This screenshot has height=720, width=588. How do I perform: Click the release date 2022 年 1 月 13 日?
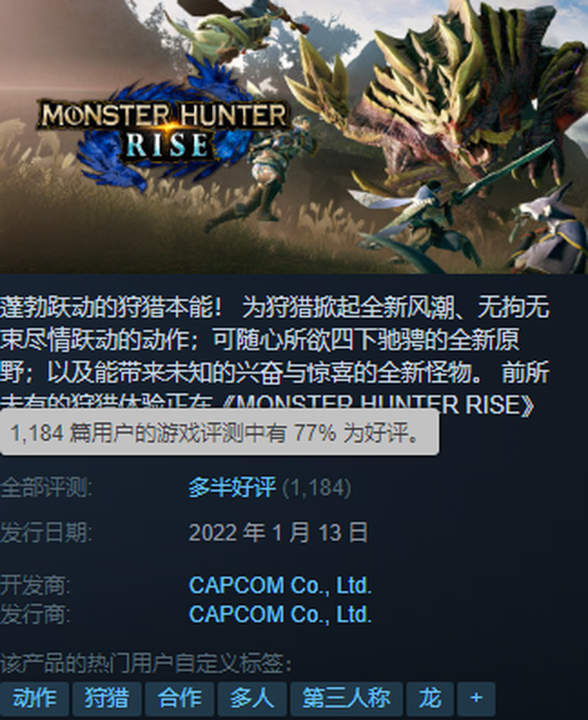[279, 532]
